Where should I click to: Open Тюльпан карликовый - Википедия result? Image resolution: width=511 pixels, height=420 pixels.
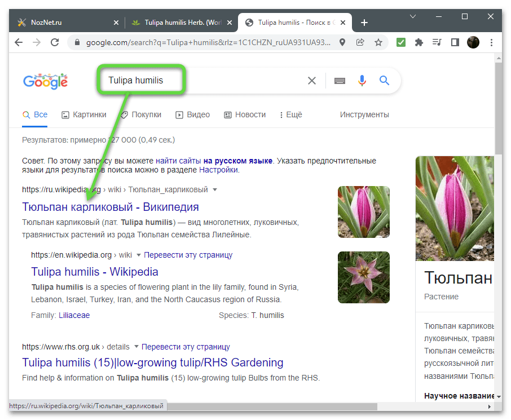(111, 207)
